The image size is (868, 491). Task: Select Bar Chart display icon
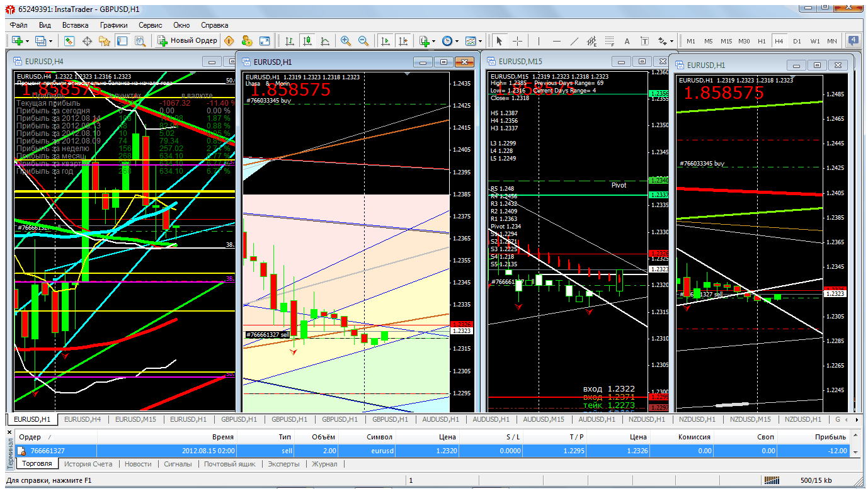tap(290, 41)
